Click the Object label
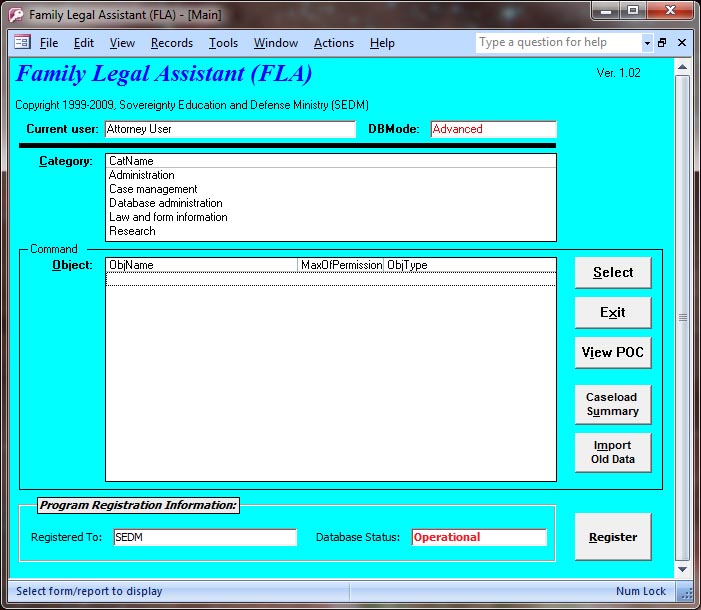Screen dimensions: 701x610 click(72, 265)
